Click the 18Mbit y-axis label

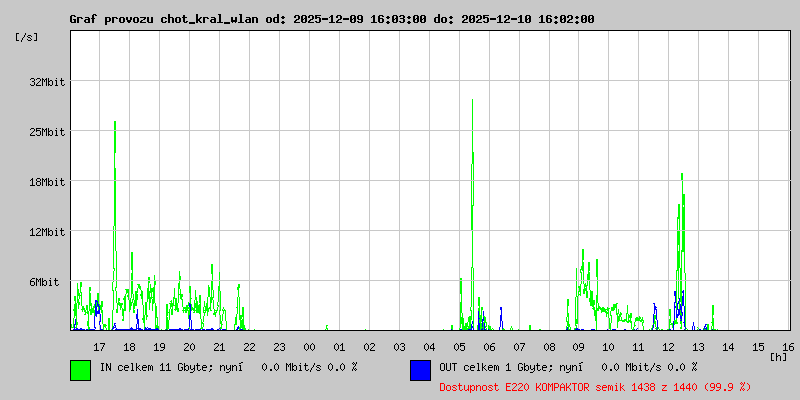tap(47, 182)
